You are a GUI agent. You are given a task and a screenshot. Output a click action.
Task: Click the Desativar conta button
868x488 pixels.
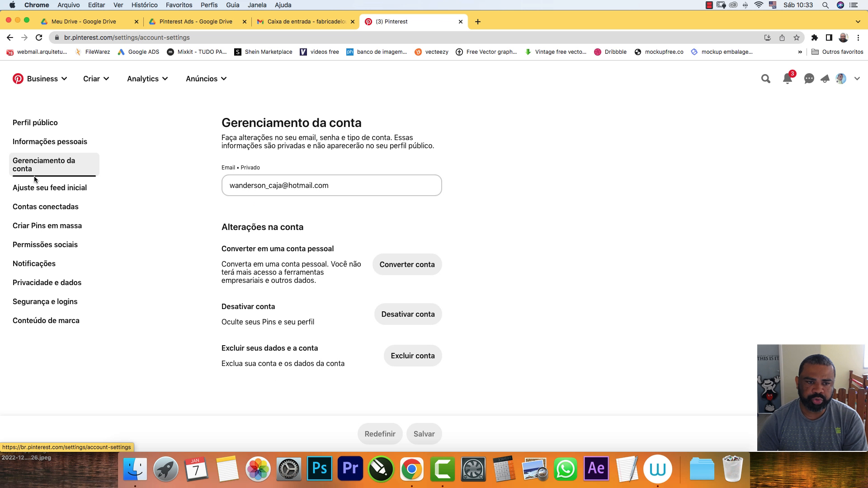(407, 314)
